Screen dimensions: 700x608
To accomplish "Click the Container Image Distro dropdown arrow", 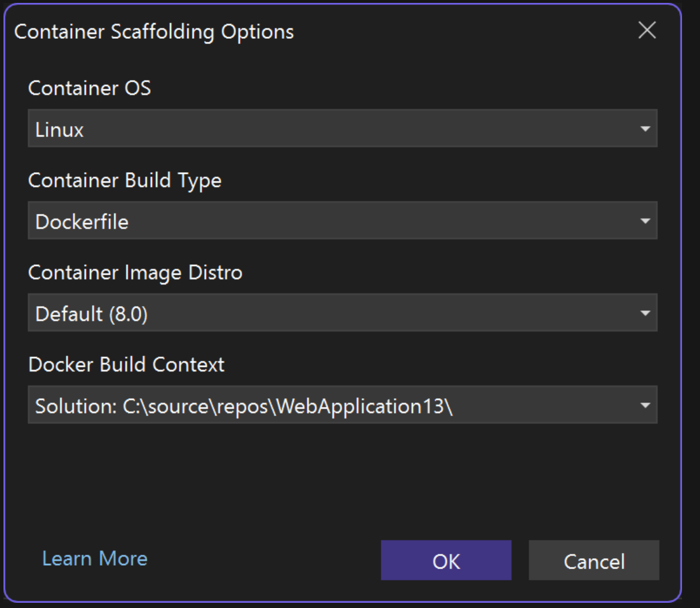I will [x=645, y=313].
